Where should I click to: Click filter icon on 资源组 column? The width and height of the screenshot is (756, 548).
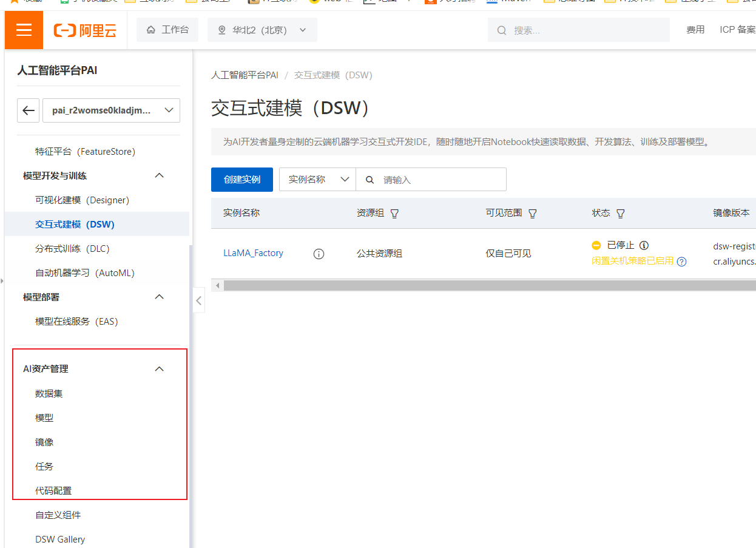[x=394, y=214]
